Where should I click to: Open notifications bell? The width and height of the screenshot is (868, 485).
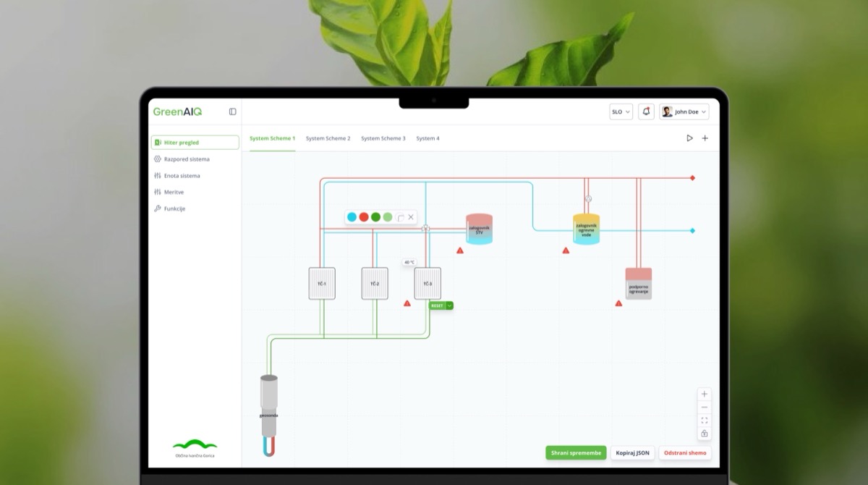(x=646, y=111)
